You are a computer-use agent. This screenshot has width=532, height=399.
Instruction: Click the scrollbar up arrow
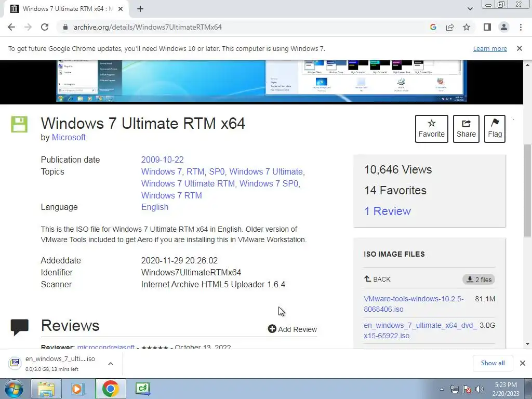tap(528, 64)
